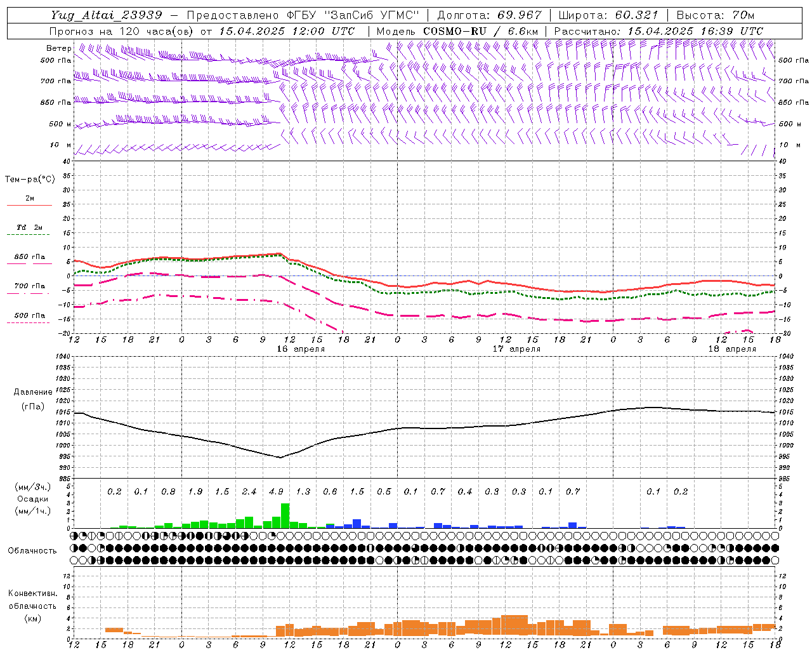The image size is (812, 650).
Task: Click the pressure curve minimum near 995 гПа
Action: pos(280,457)
